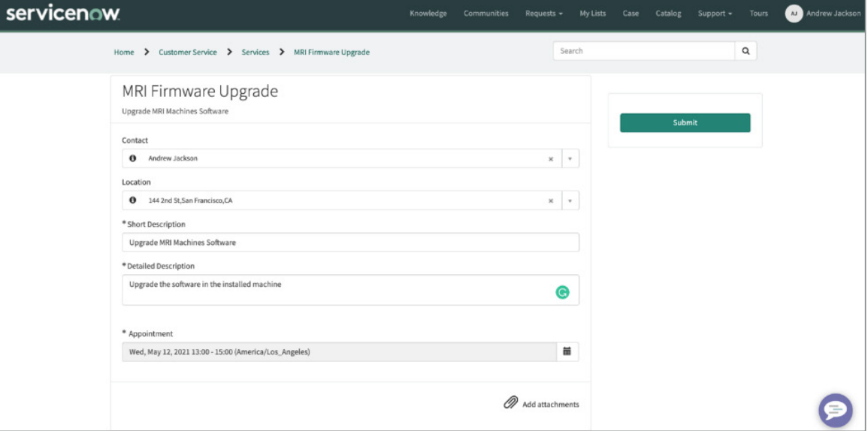This screenshot has height=431, width=868.
Task: Open the chat bubble widget
Action: pos(835,410)
